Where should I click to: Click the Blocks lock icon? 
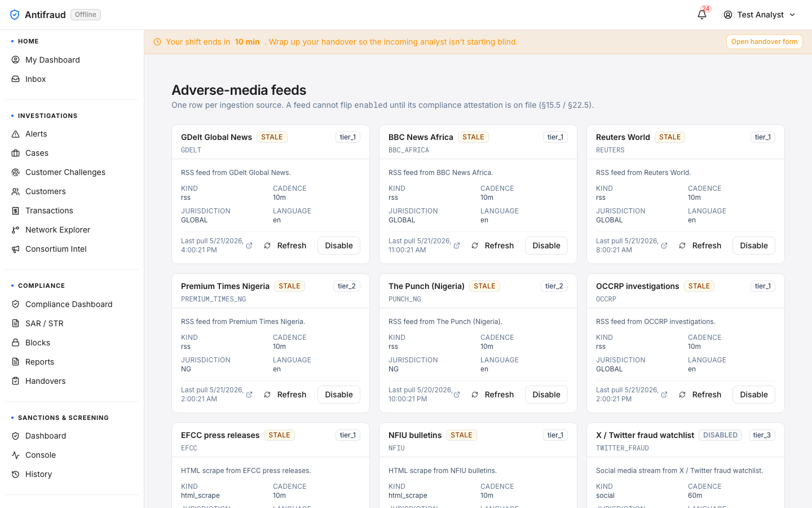pyautogui.click(x=16, y=343)
